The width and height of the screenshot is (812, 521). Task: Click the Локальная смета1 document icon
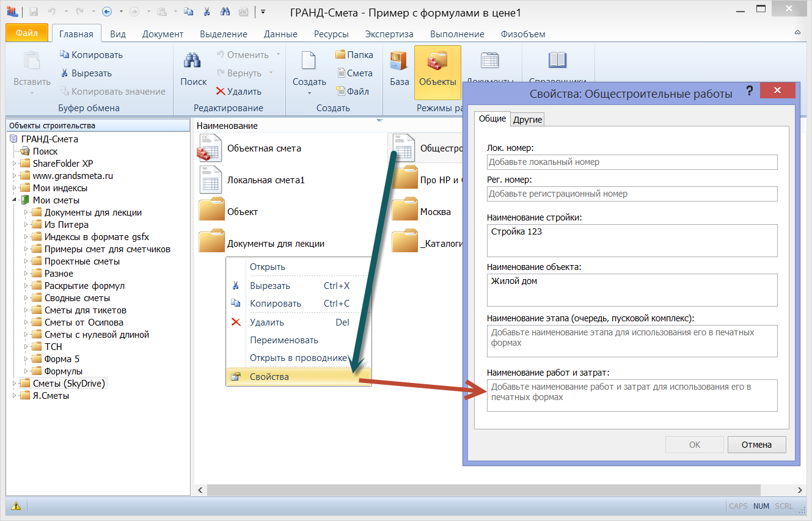pos(210,180)
